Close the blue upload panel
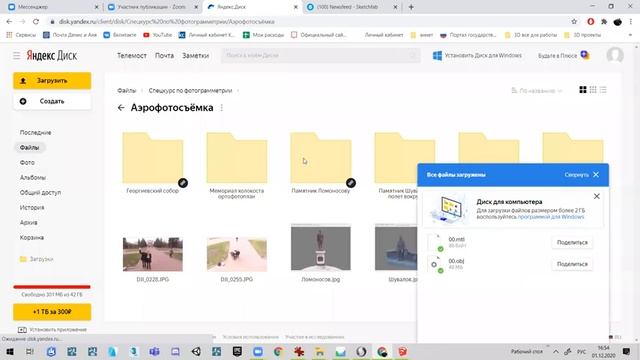Screen dimensions: 640x360 click(x=596, y=175)
